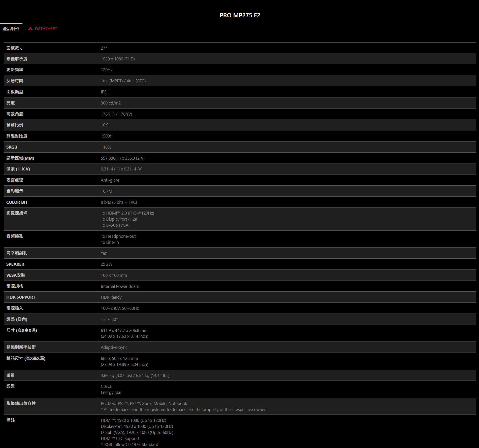Select the PC, Mac, PS5 compatibility line
Viewport: 479px width, 448px height.
pos(144,403)
